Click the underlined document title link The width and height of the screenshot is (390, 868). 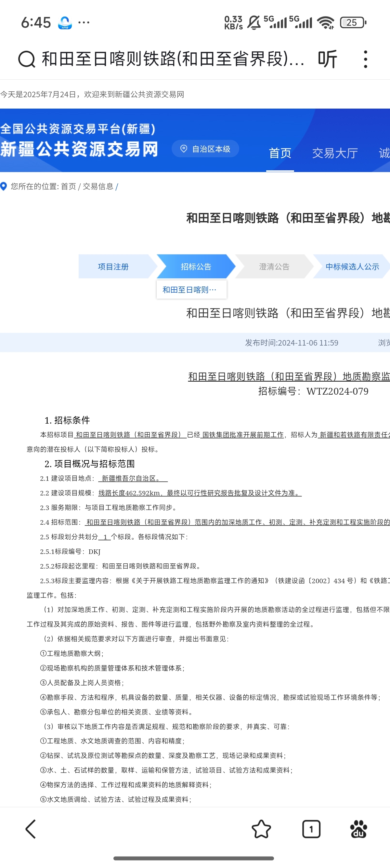click(289, 376)
